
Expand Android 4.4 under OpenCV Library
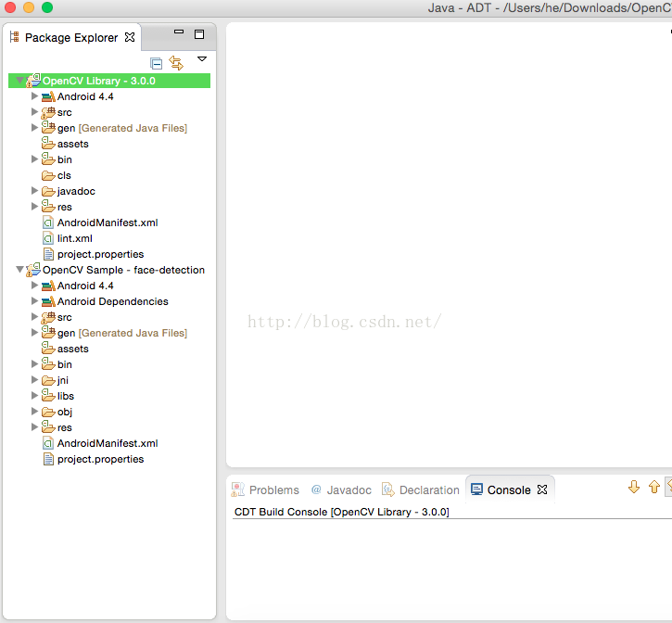[34, 96]
